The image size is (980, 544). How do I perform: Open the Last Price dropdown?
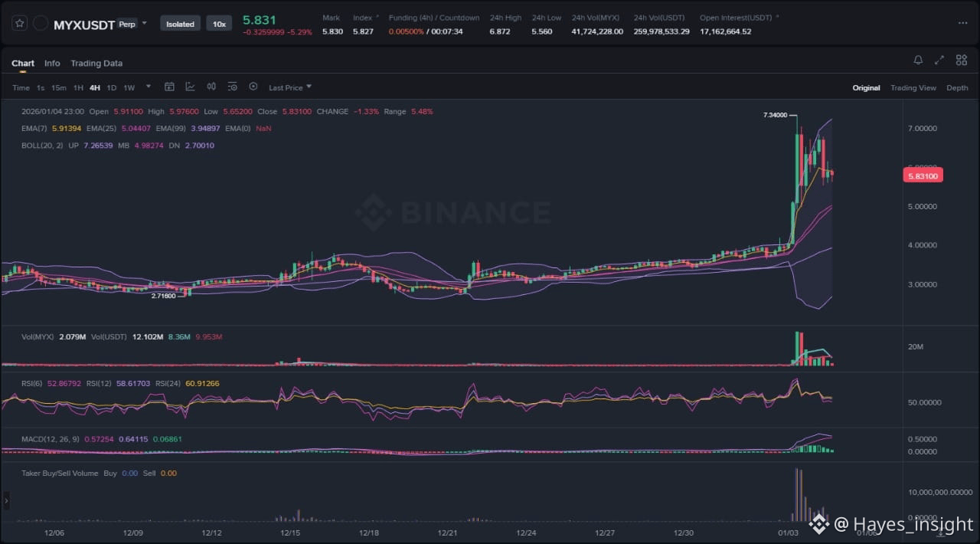coord(289,87)
